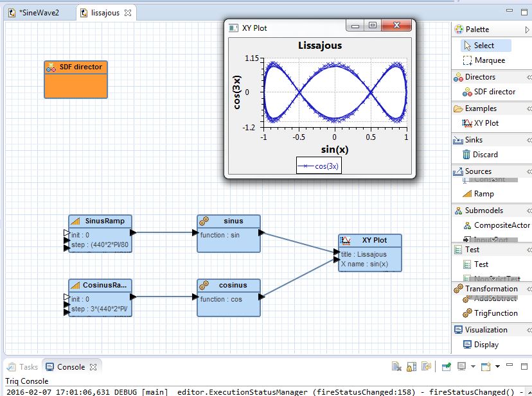Pick the Display entry in the palette
The image size is (532, 396).
(x=481, y=345)
